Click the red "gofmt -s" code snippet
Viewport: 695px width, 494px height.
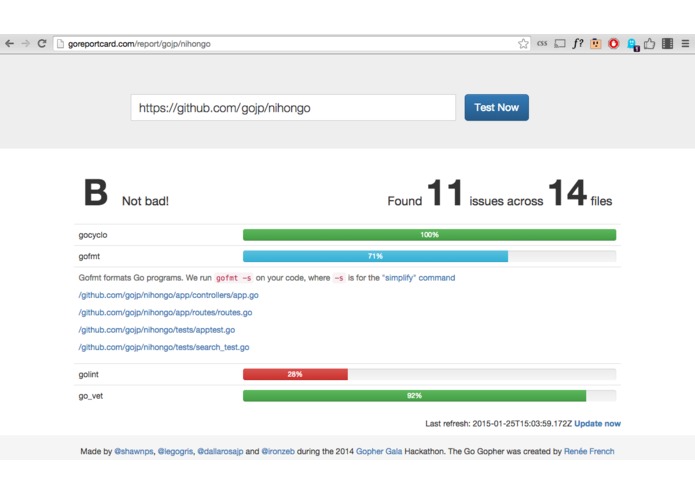click(x=234, y=278)
